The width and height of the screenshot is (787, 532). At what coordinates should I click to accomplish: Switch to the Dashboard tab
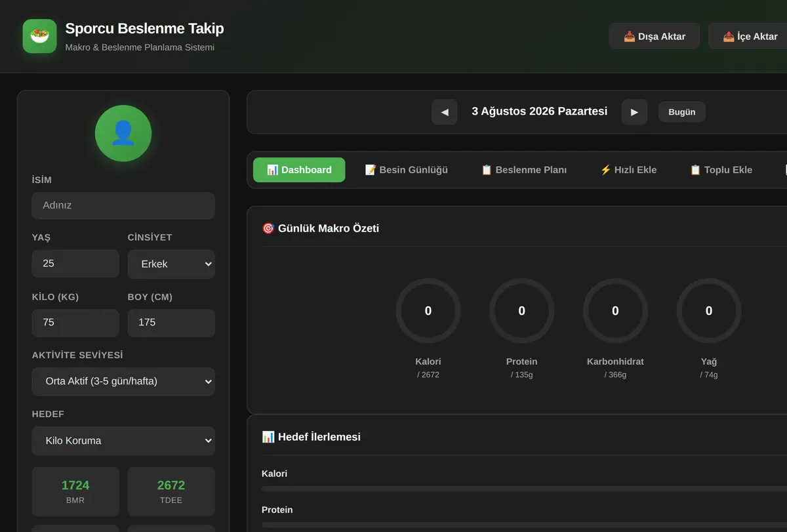coord(299,170)
